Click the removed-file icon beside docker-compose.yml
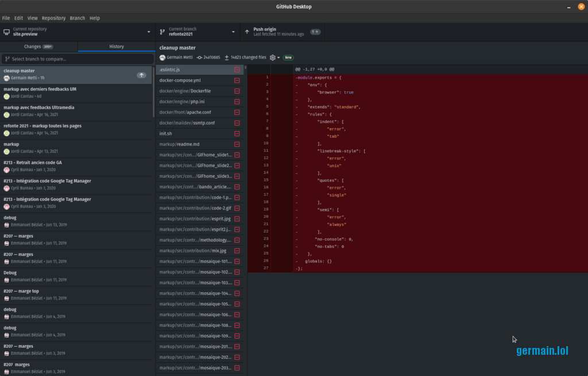This screenshot has width=588, height=376. (237, 80)
